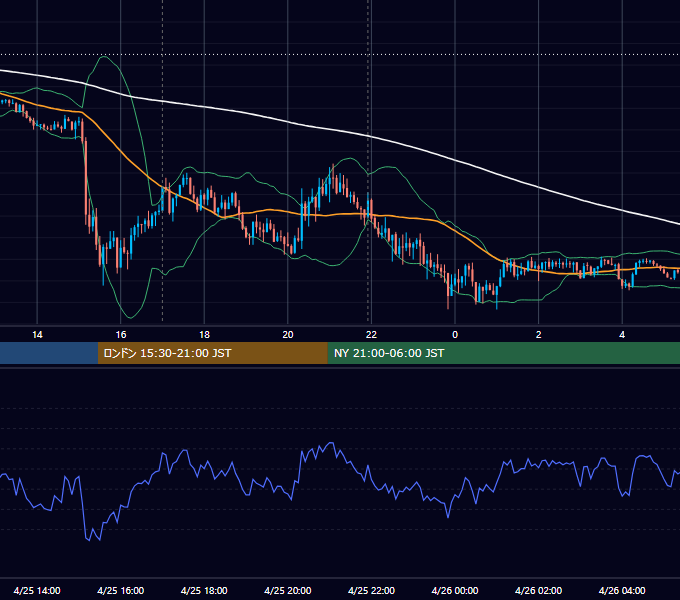680x600 pixels.
Task: Click the 4/26 04:00 date label
Action: click(622, 590)
